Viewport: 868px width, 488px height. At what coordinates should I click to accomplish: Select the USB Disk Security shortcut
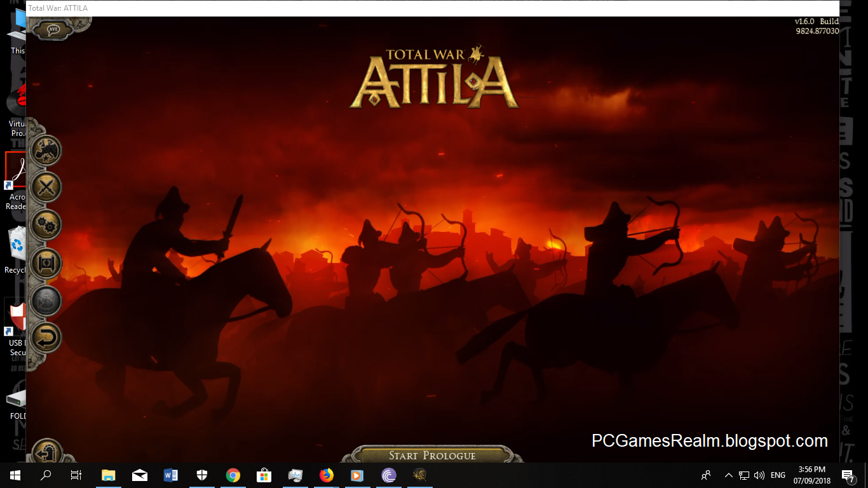click(15, 327)
